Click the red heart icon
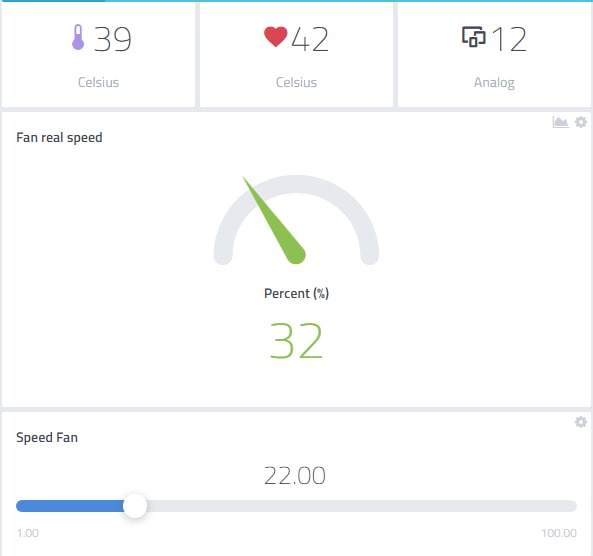The image size is (593, 556). coord(275,37)
